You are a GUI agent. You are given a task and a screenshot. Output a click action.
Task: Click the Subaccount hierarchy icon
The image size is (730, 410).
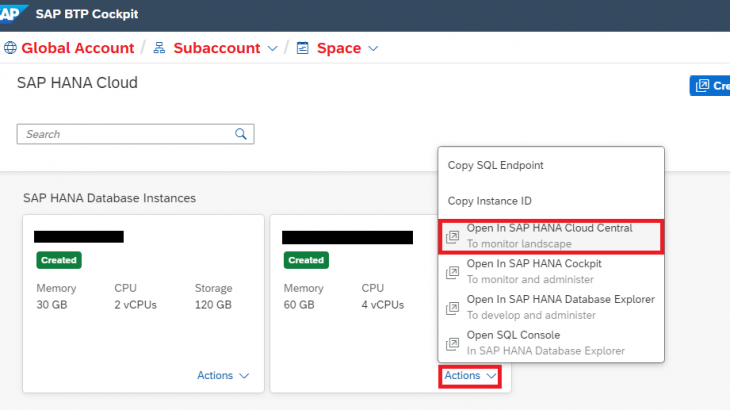coord(158,48)
